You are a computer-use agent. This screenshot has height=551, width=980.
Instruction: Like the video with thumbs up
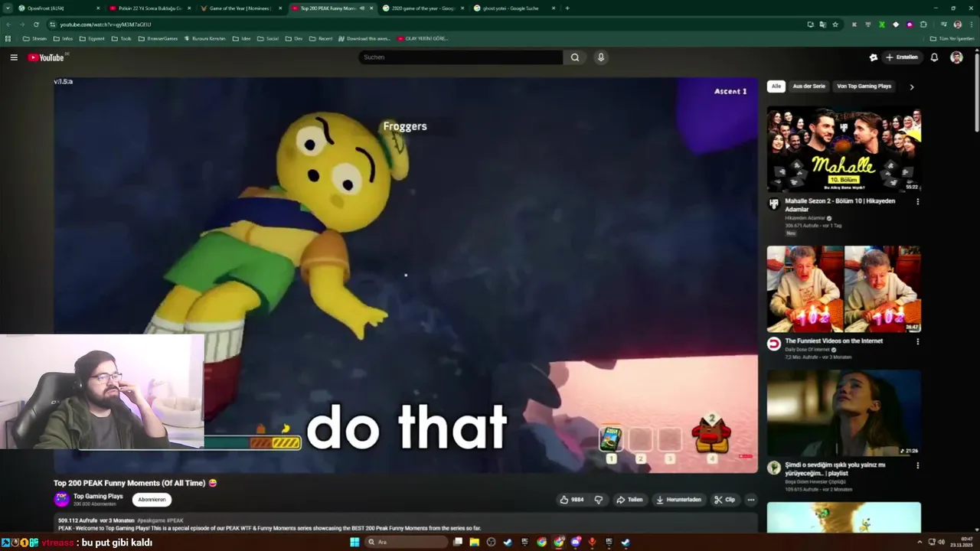pyautogui.click(x=572, y=500)
